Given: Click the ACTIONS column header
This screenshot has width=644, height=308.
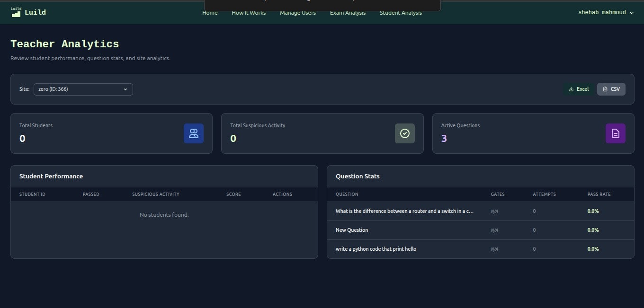Looking at the screenshot, I should coord(282,194).
